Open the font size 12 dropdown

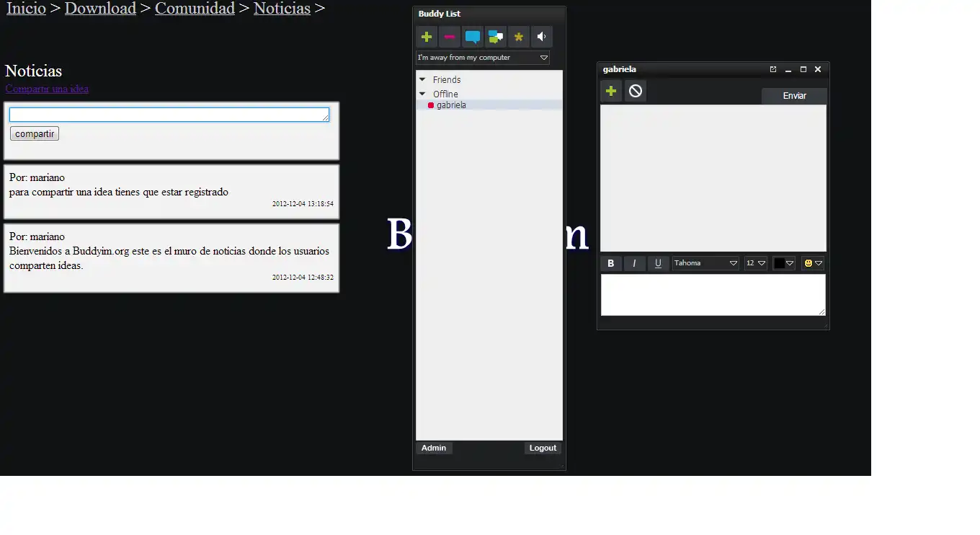coord(756,264)
